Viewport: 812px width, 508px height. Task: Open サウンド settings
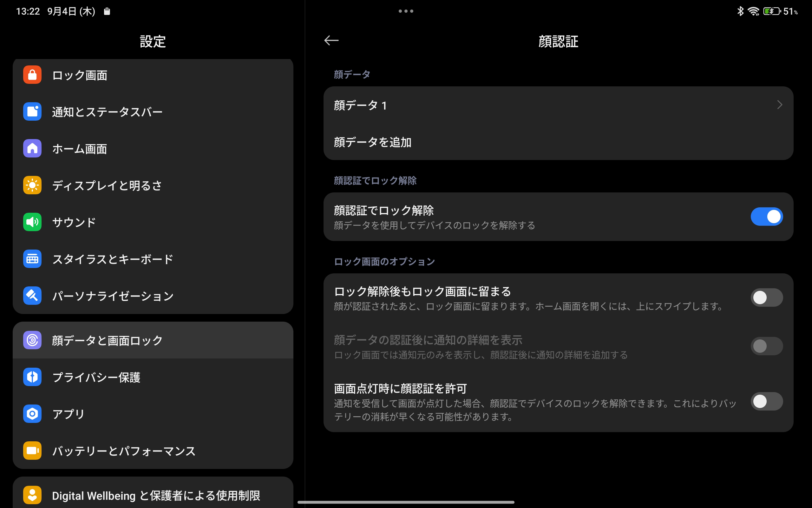(x=153, y=222)
